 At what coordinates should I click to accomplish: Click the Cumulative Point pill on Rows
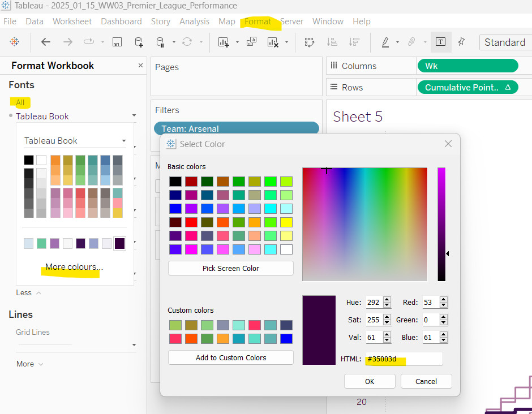coord(467,88)
